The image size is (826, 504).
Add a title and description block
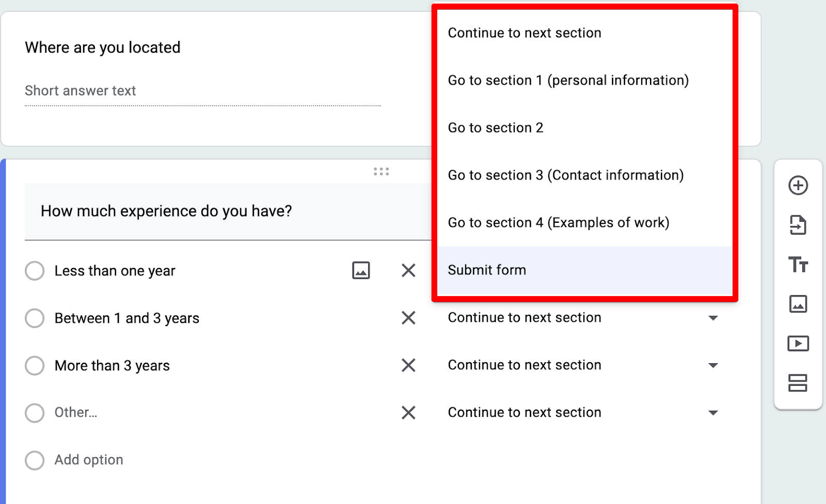pos(798,265)
